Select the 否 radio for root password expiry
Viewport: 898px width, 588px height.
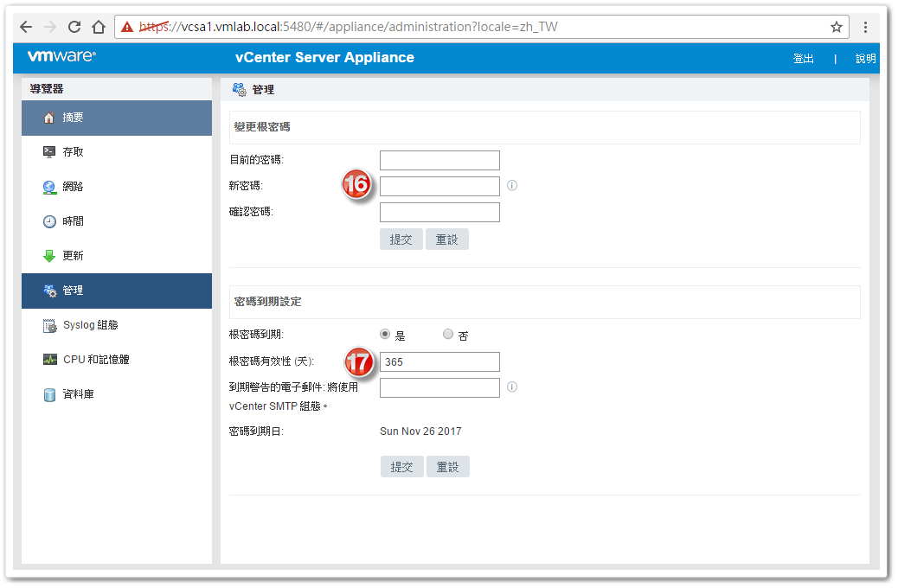(x=448, y=334)
